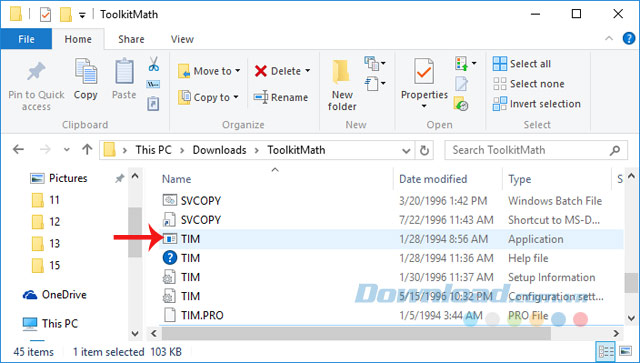This screenshot has width=640, height=363.
Task: Expand the Properties dropdown arrow
Action: click(424, 106)
